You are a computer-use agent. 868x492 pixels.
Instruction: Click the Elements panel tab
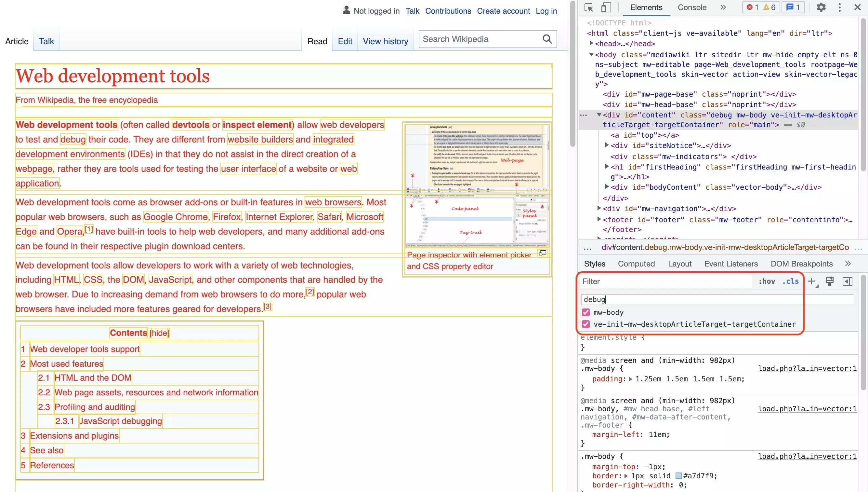tap(646, 7)
